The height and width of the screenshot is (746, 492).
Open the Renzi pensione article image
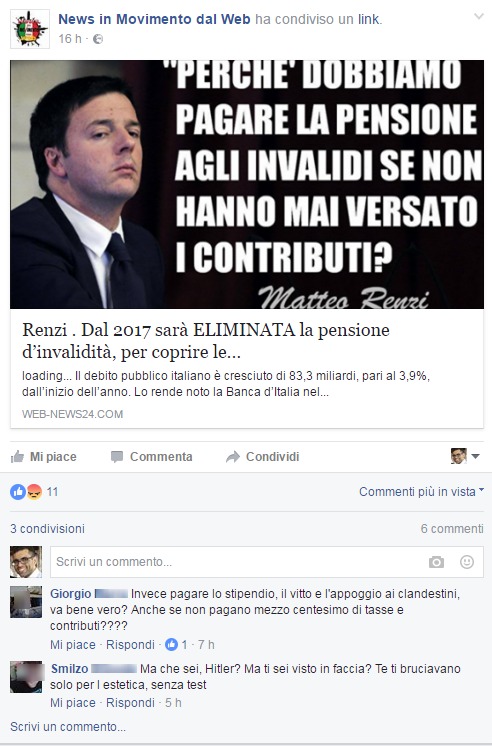(x=247, y=184)
